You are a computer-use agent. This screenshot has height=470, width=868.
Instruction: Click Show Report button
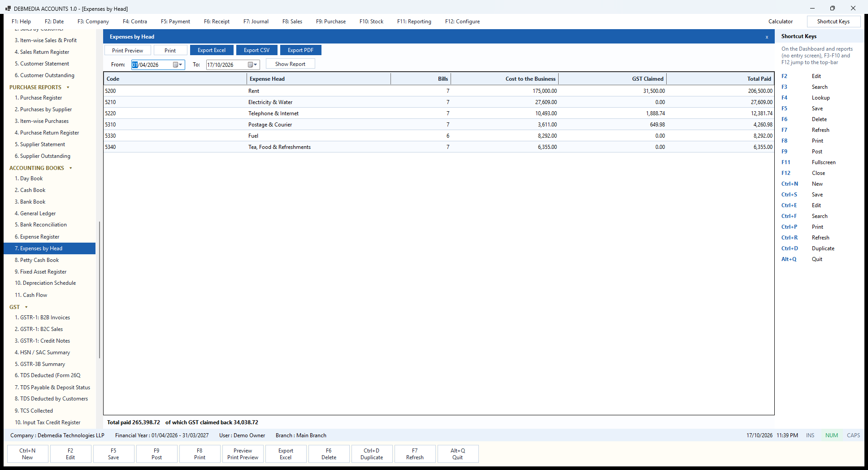click(290, 64)
